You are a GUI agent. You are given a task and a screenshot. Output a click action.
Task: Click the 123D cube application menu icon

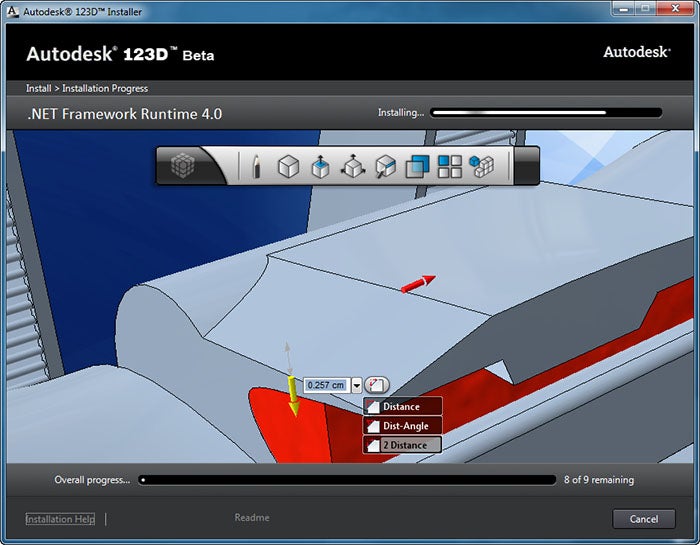183,166
